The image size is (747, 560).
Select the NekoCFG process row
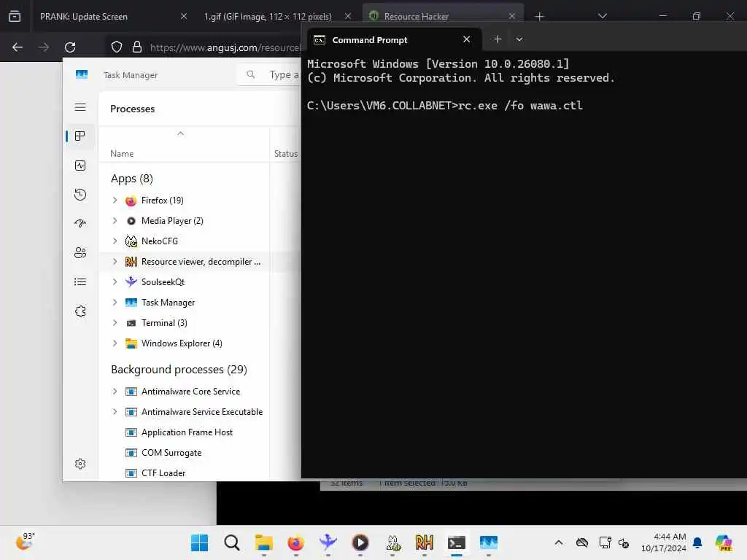click(x=200, y=241)
